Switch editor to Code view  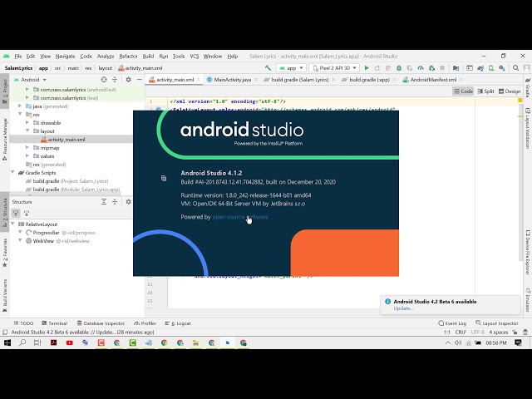pos(463,91)
